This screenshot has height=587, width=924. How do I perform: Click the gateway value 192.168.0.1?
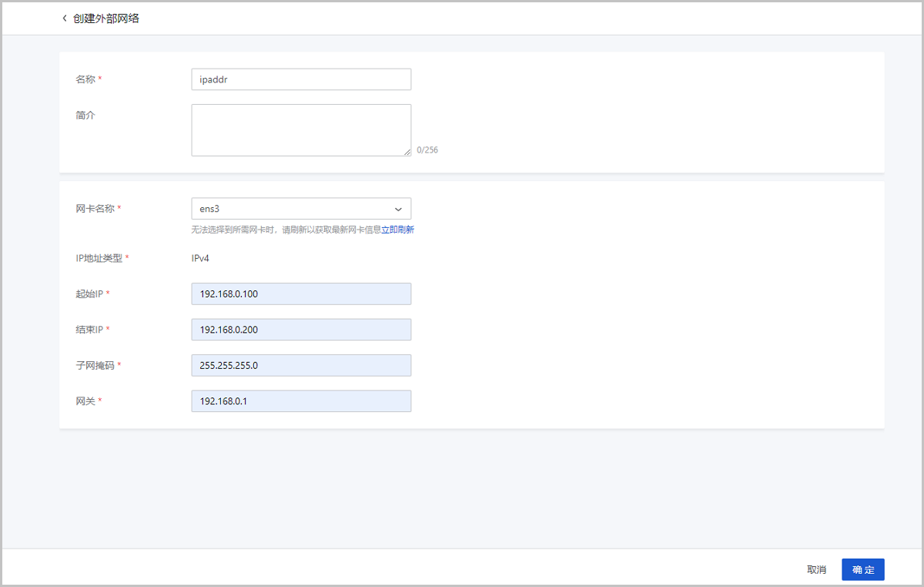[x=223, y=401]
